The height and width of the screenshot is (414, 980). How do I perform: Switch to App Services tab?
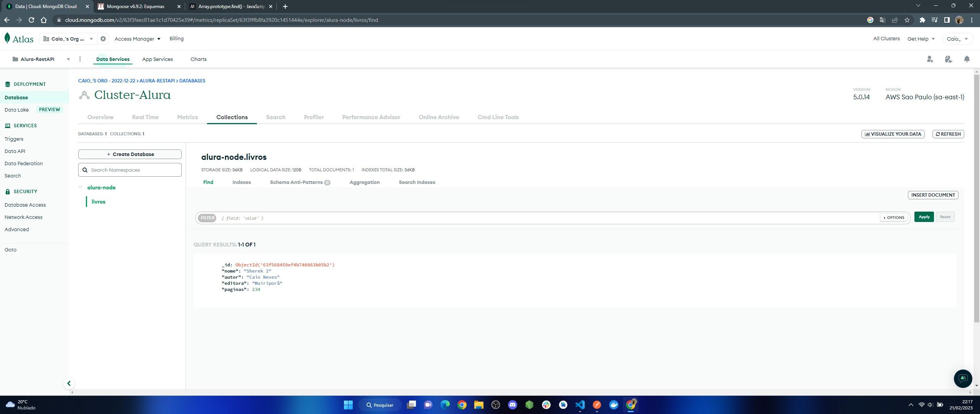point(157,59)
